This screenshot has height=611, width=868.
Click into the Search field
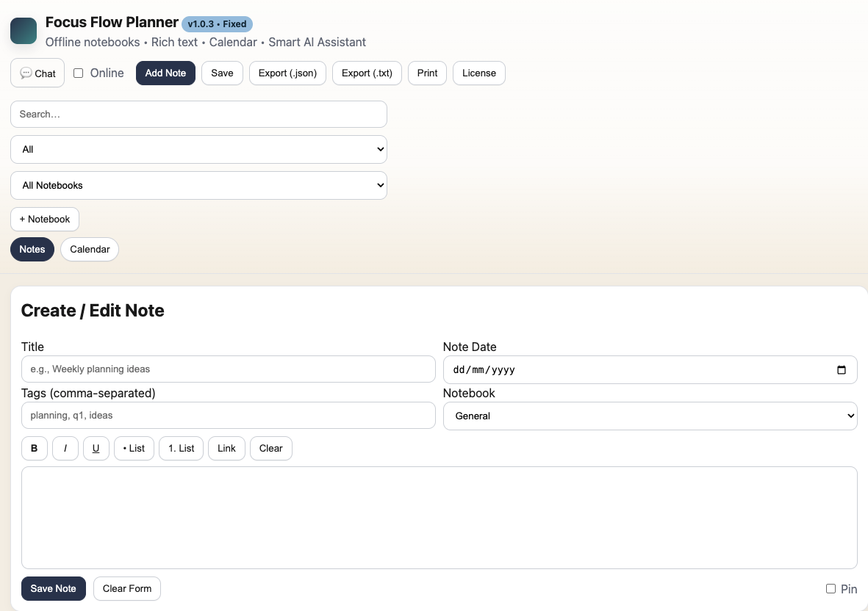(198, 114)
